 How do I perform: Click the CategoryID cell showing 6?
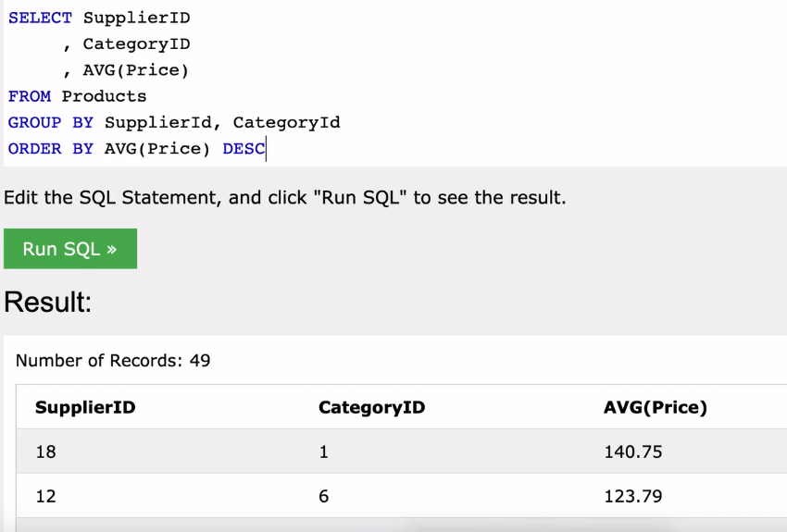point(324,497)
